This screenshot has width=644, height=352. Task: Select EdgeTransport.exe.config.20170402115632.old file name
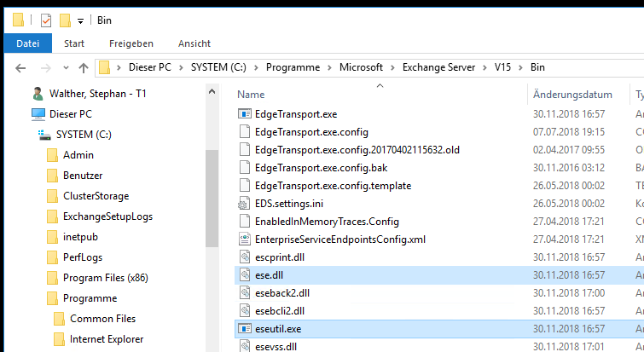pos(357,150)
